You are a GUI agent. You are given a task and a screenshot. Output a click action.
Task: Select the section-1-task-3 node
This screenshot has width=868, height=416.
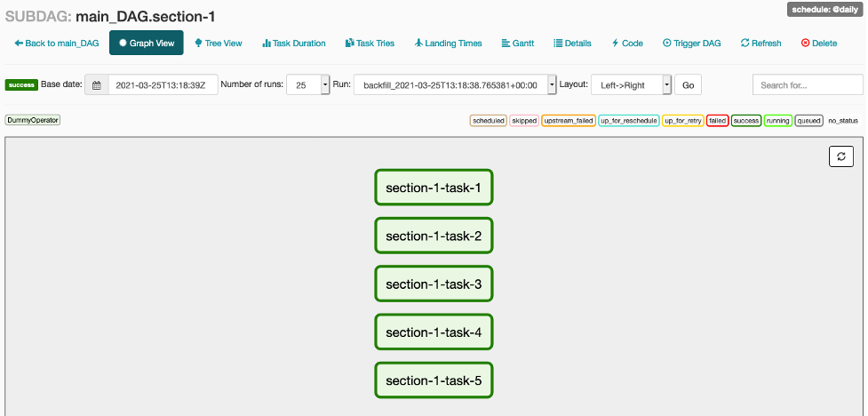coord(434,284)
